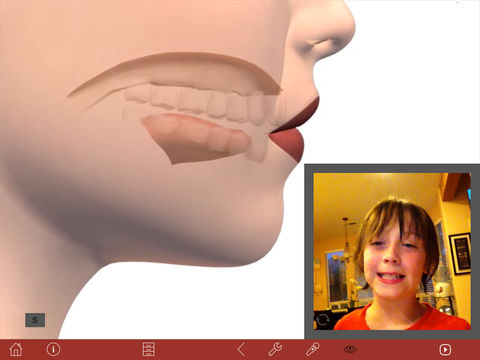480x360 pixels.
Task: Tap the lower red lip of the model
Action: pos(288,143)
